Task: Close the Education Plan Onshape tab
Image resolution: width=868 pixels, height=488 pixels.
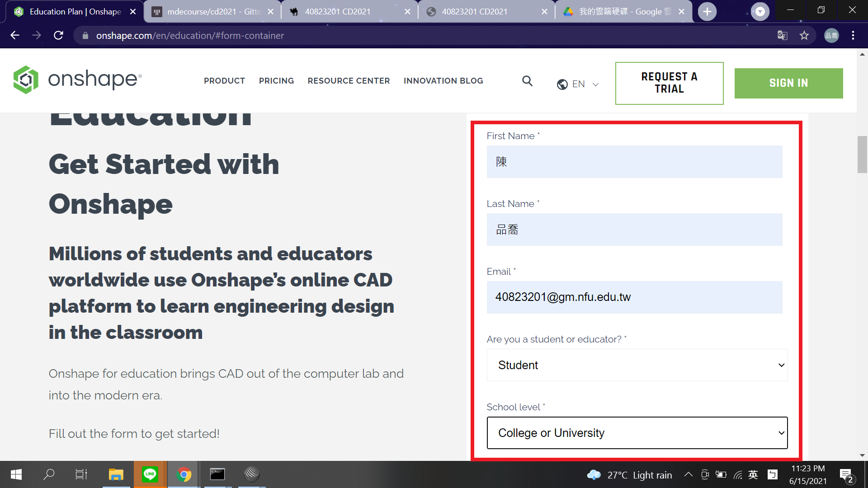Action: pyautogui.click(x=133, y=12)
